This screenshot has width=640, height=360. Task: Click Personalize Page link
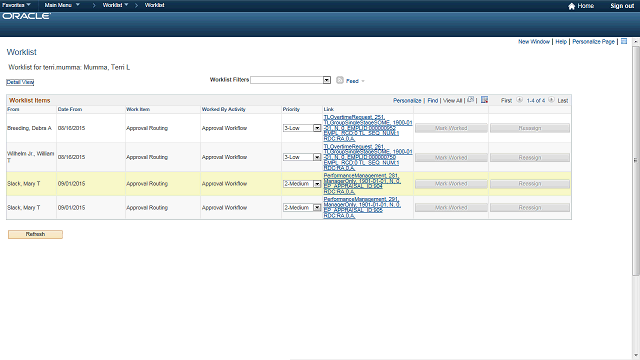pos(593,42)
